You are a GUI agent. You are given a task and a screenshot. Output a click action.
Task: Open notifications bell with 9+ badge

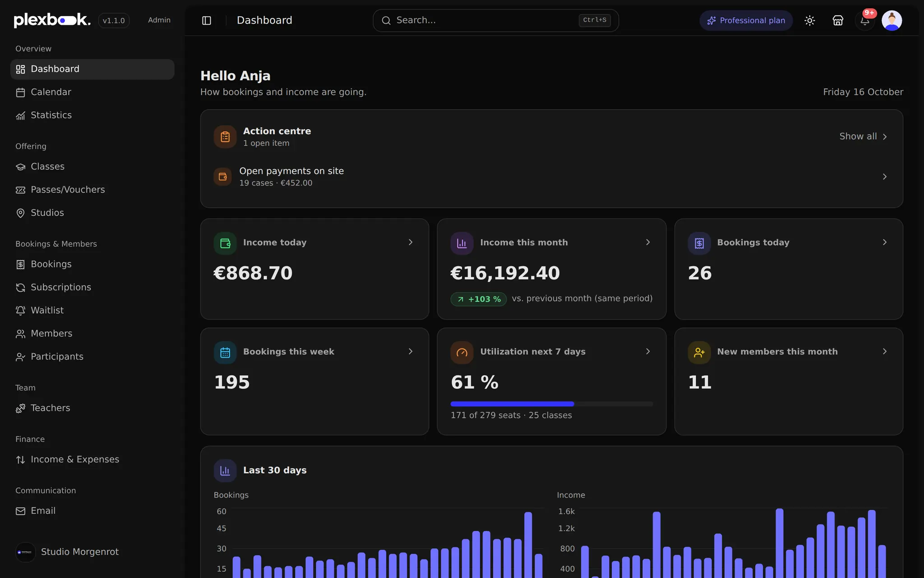coord(865,20)
